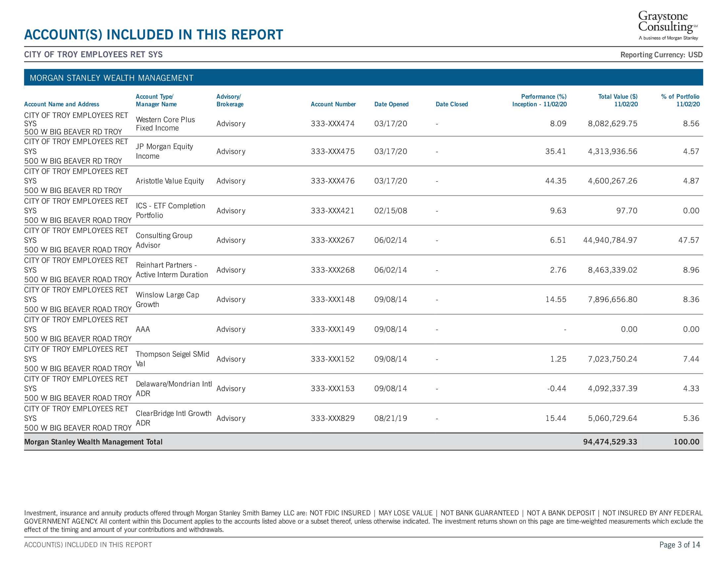Click the 'Date Closed' column header
The height and width of the screenshot is (563, 728).
[x=452, y=104]
